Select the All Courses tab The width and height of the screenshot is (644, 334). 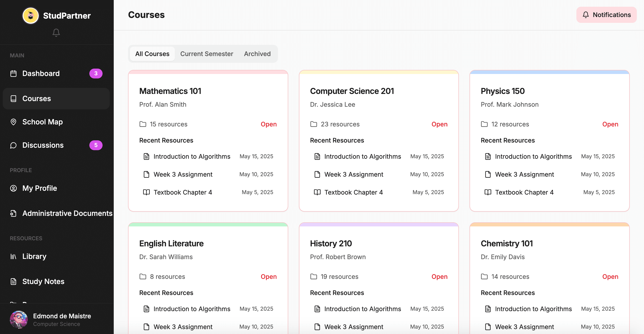click(x=152, y=54)
